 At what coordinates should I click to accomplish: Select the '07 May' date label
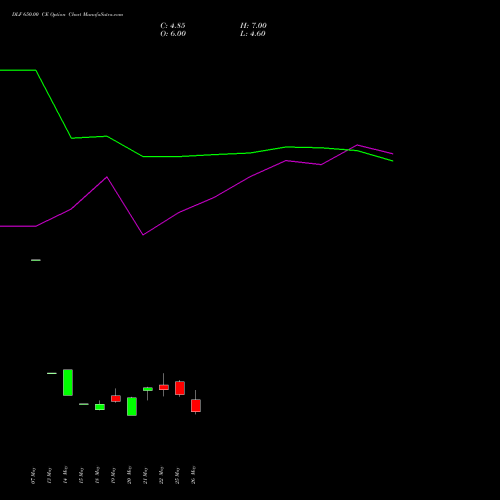33,476
